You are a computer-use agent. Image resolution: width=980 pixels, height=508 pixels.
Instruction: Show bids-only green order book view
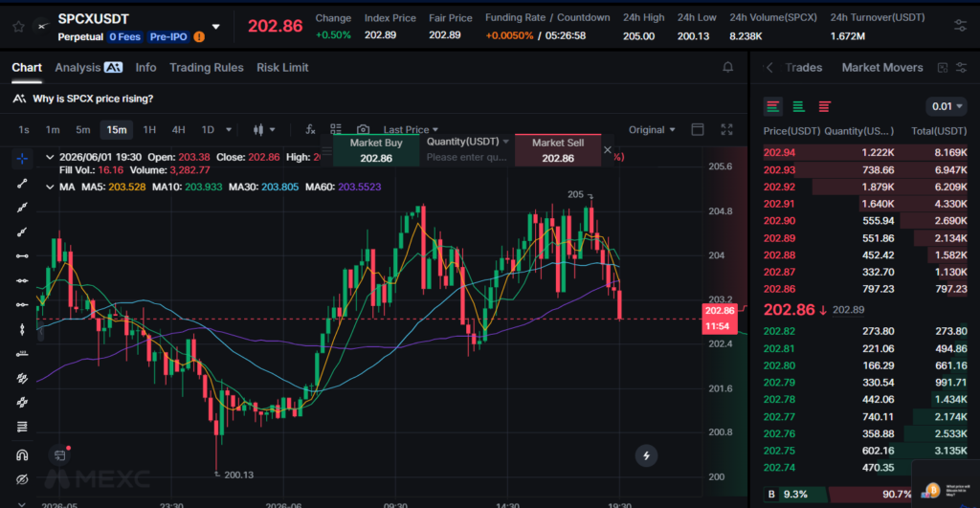(x=799, y=107)
